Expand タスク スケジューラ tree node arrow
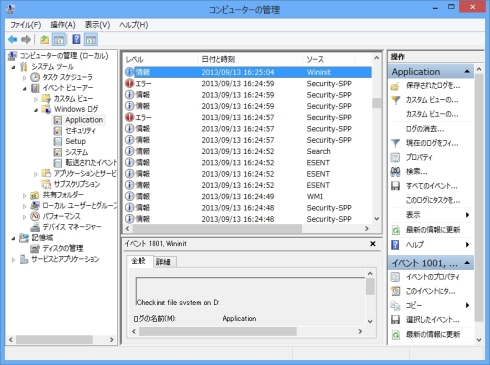490x365 pixels. pyautogui.click(x=24, y=78)
